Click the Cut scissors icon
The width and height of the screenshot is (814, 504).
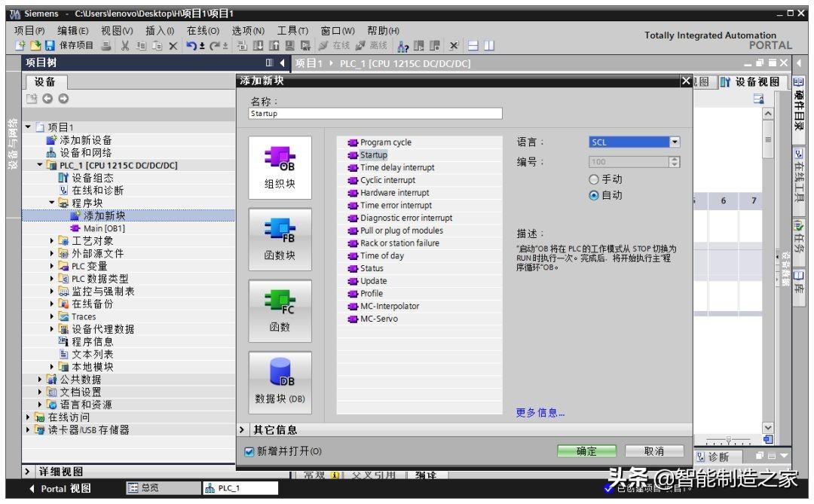(125, 46)
